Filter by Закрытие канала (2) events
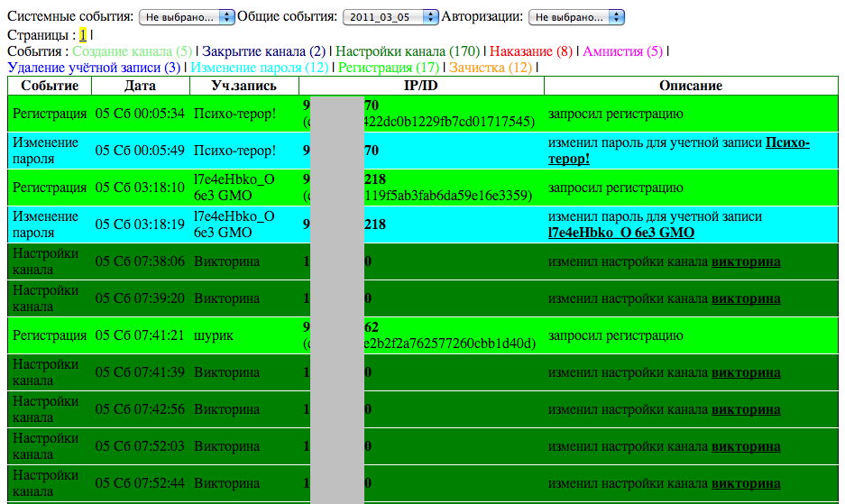The height and width of the screenshot is (504, 845). [x=263, y=51]
